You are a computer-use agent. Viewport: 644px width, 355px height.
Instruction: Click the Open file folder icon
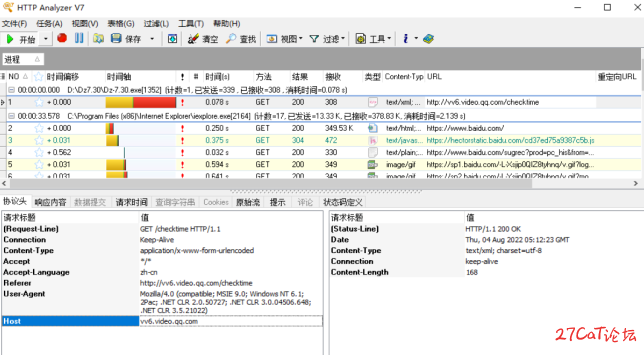click(x=98, y=38)
